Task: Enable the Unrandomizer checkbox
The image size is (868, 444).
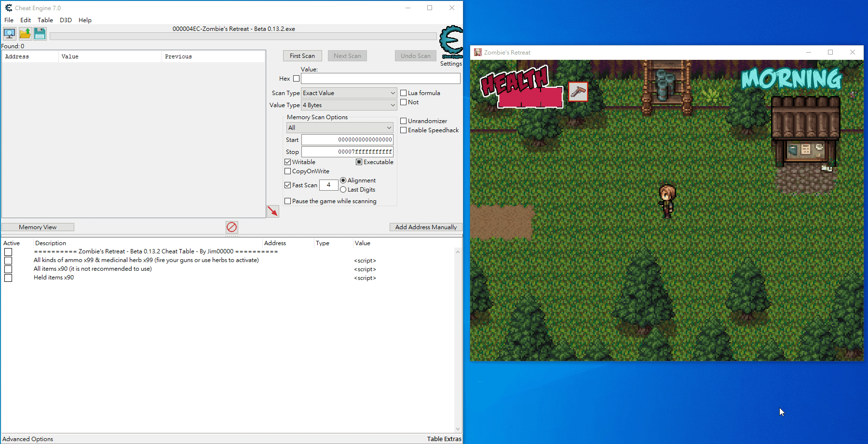Action: [404, 121]
